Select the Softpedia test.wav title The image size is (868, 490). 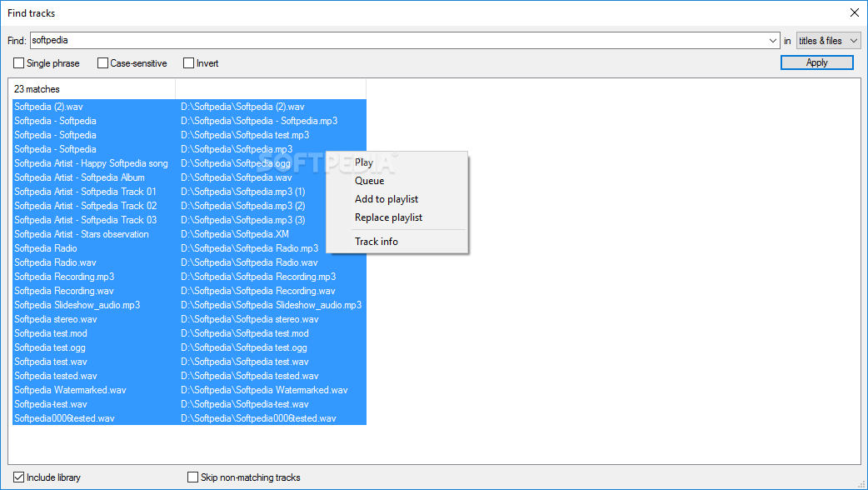click(50, 362)
